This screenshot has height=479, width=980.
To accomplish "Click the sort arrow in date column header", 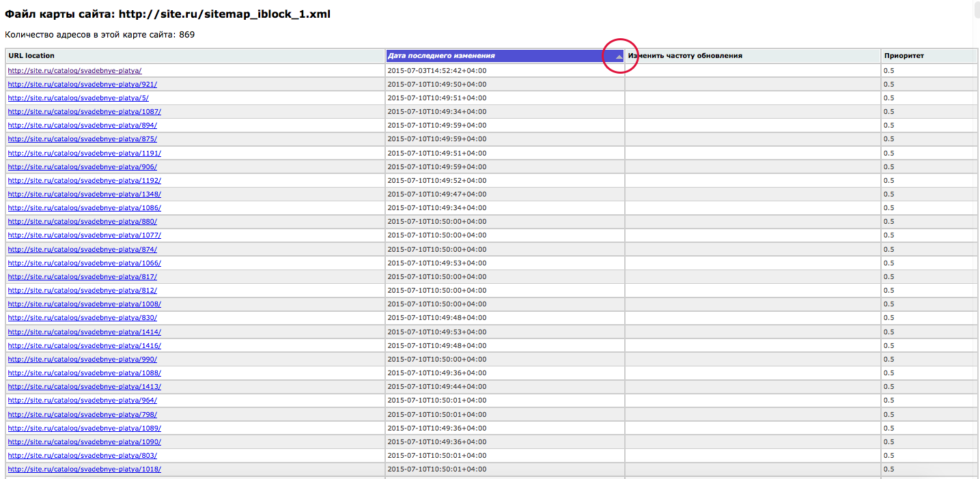I will tap(619, 57).
